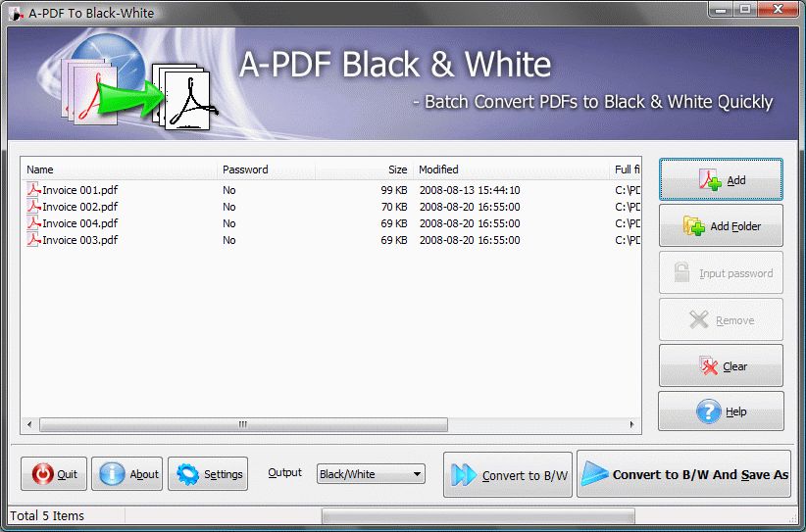Screen dimensions: 806x532
Task: Open the About dialog
Action: click(126, 473)
